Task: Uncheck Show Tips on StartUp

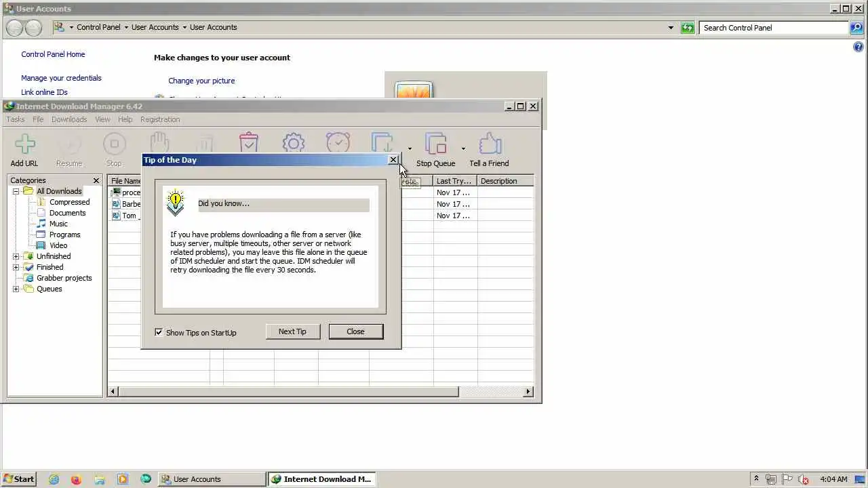Action: pyautogui.click(x=159, y=332)
